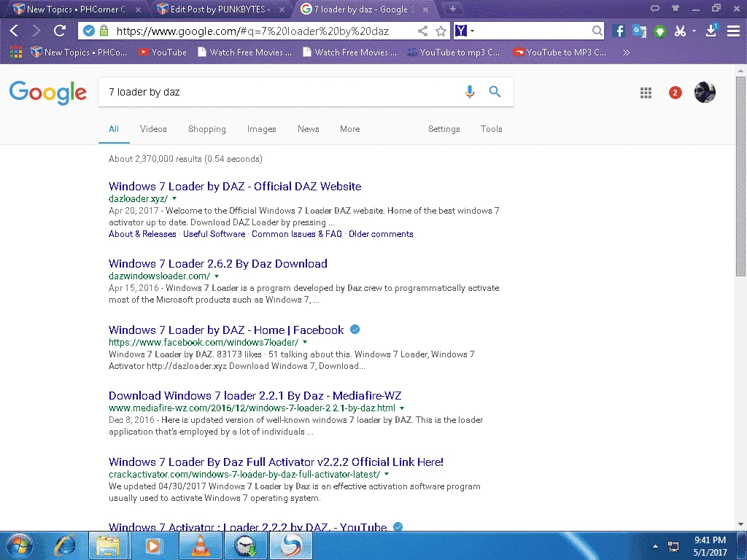Click the blue Google search magnifier button

point(495,91)
